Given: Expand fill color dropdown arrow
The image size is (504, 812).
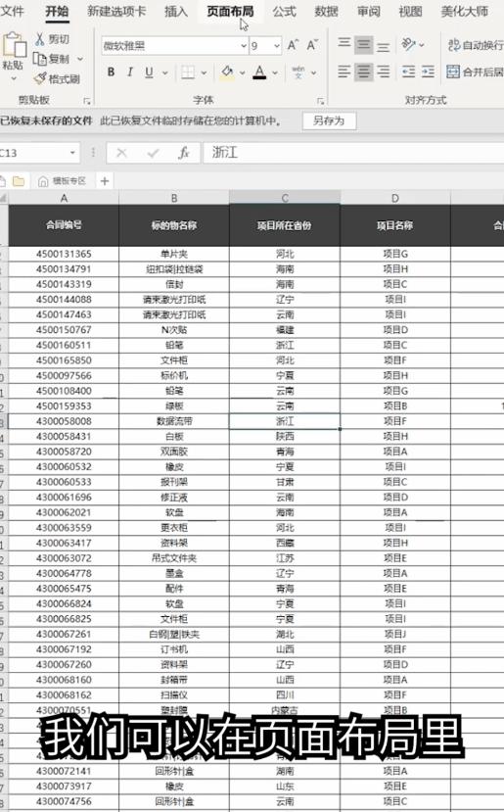Looking at the screenshot, I should 242,72.
